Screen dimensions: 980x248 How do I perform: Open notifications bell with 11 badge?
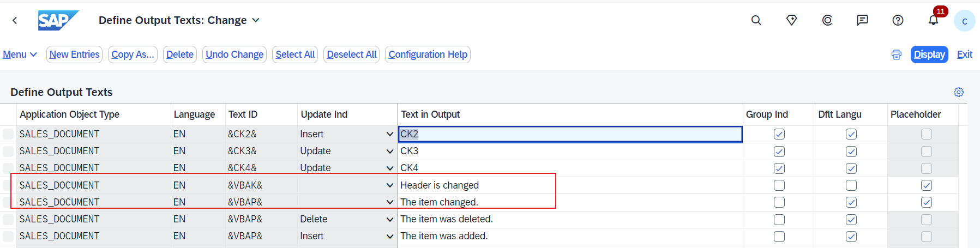(934, 20)
